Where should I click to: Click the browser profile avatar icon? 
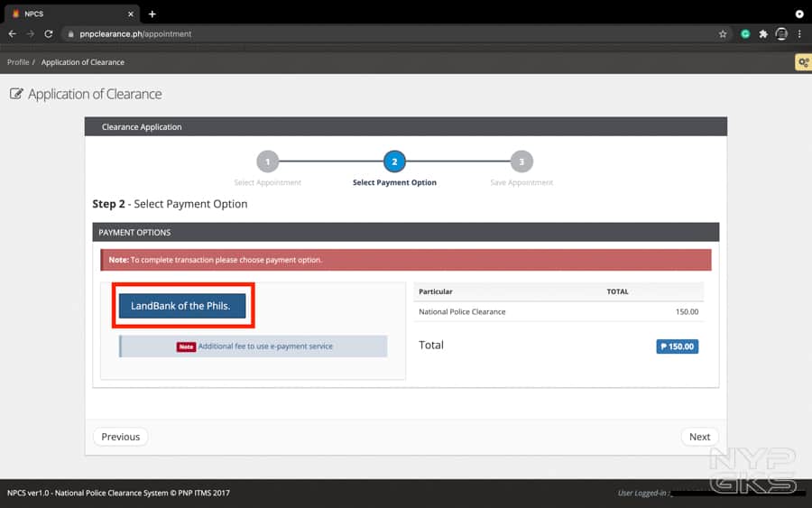(x=781, y=34)
